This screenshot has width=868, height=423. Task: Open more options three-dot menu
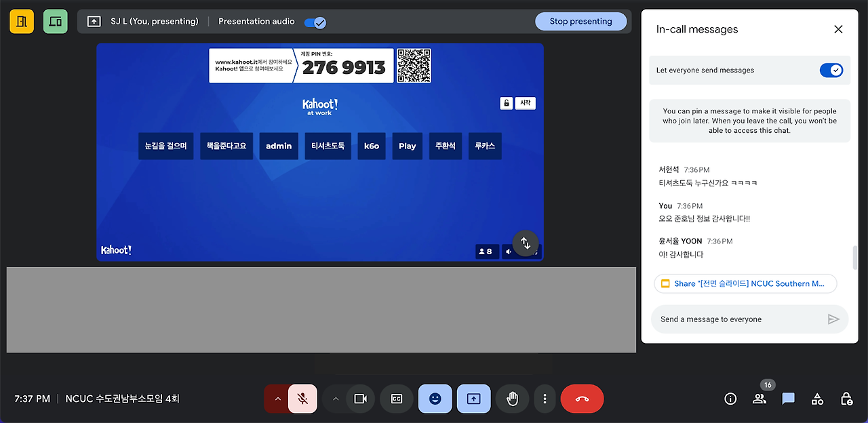coord(545,399)
